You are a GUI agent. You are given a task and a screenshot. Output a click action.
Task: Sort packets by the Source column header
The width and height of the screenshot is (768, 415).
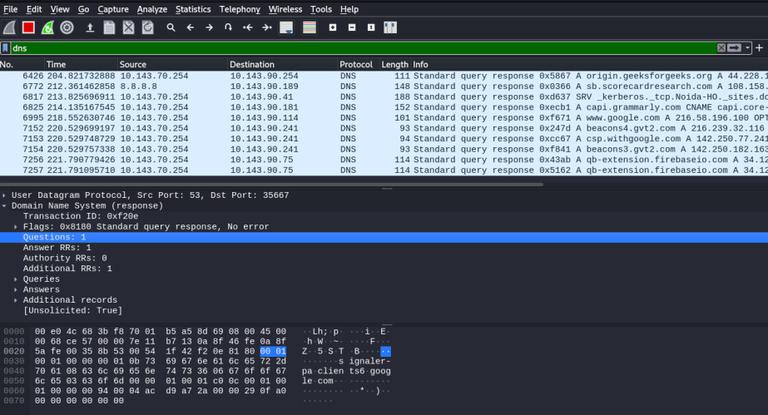133,64
